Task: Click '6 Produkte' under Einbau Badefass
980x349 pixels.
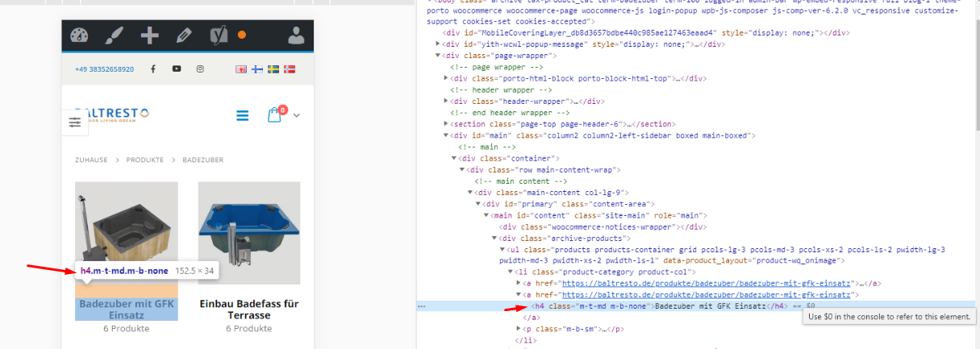Action: click(x=249, y=329)
